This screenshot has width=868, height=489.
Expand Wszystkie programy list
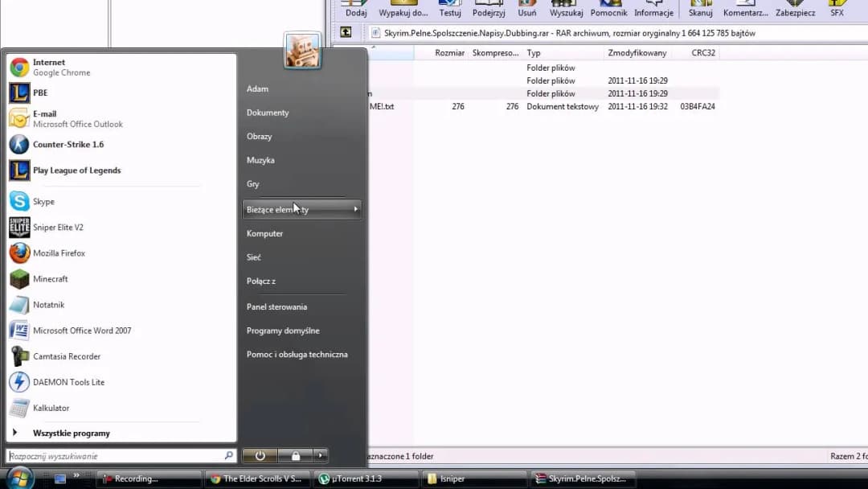[x=71, y=434]
